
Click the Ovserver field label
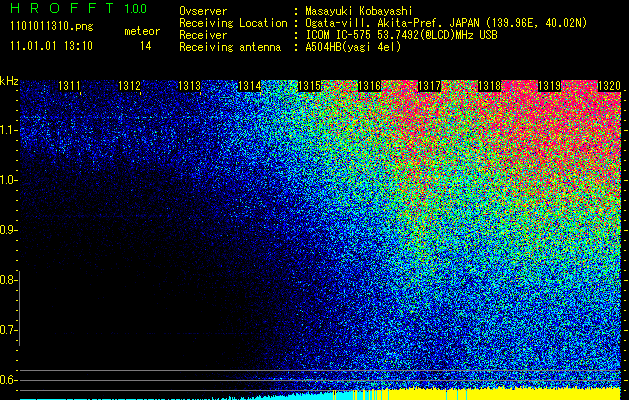(x=203, y=11)
